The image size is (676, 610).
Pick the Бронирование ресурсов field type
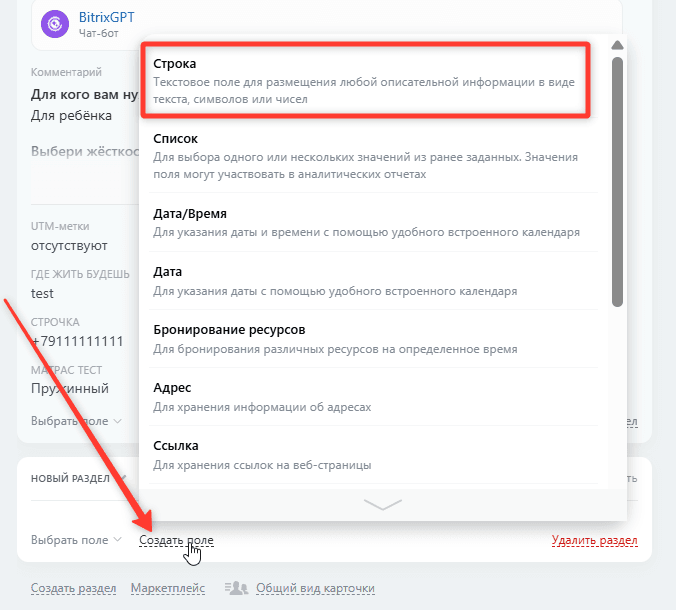pos(373,338)
